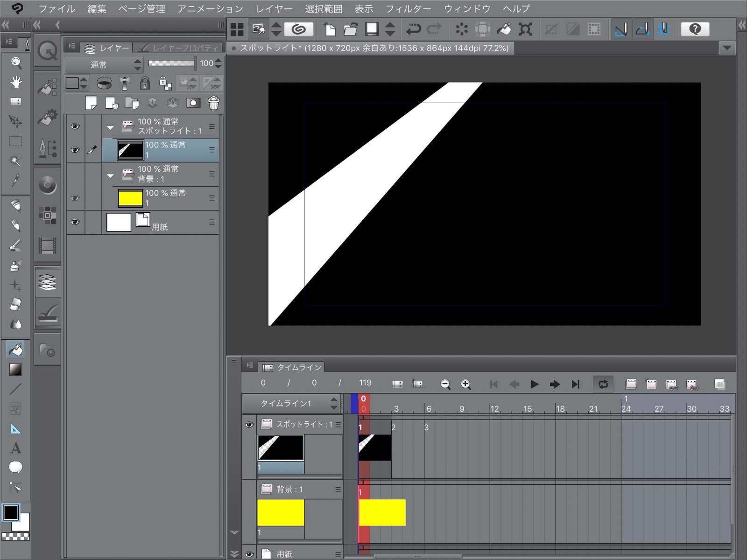Select the Balloon tool

point(16,467)
